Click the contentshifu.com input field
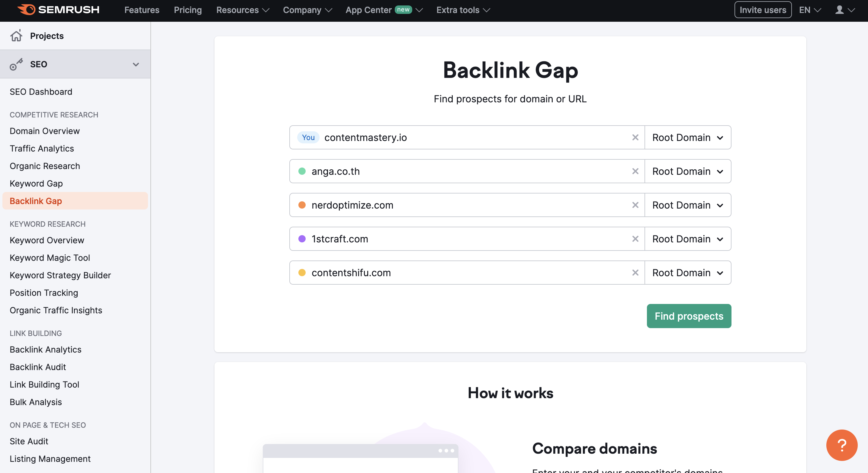Screen dimensions: 868x473 click(467, 273)
